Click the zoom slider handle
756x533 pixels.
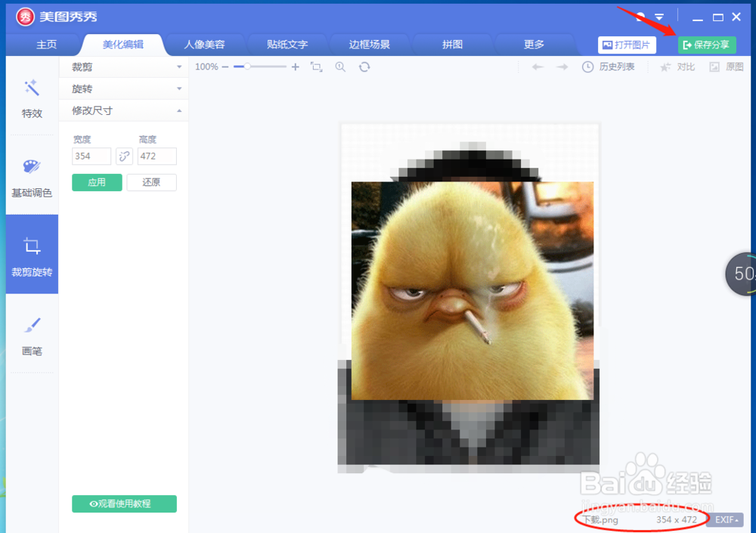(x=247, y=67)
